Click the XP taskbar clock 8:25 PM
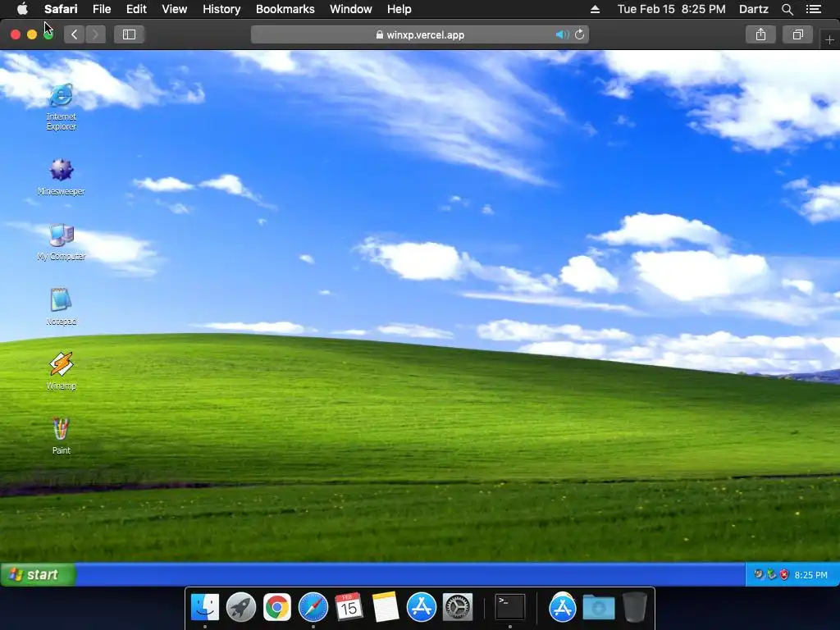Image resolution: width=840 pixels, height=630 pixels. [811, 575]
